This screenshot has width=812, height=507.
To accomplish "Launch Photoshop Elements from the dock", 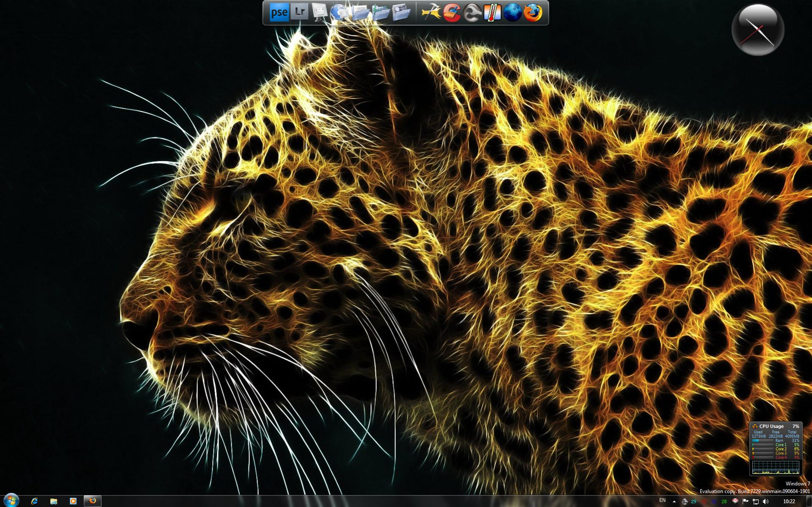I will [279, 12].
